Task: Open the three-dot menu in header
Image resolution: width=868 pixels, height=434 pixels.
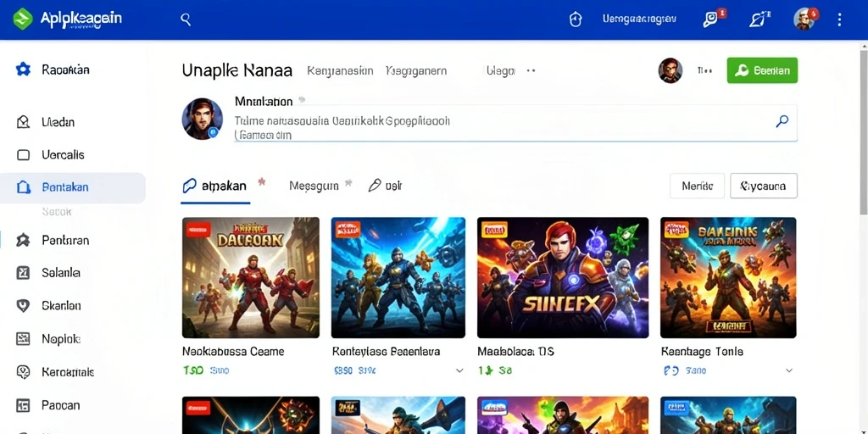Action: click(839, 20)
